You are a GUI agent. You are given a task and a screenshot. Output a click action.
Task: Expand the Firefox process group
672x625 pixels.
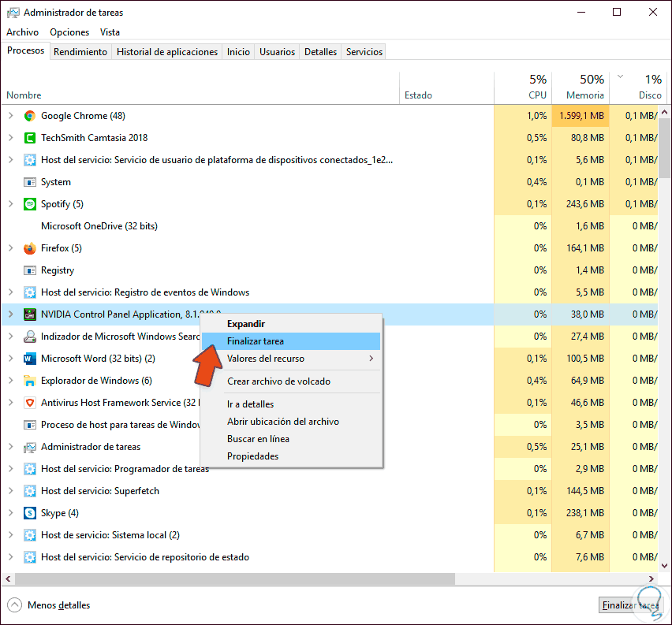tap(11, 248)
